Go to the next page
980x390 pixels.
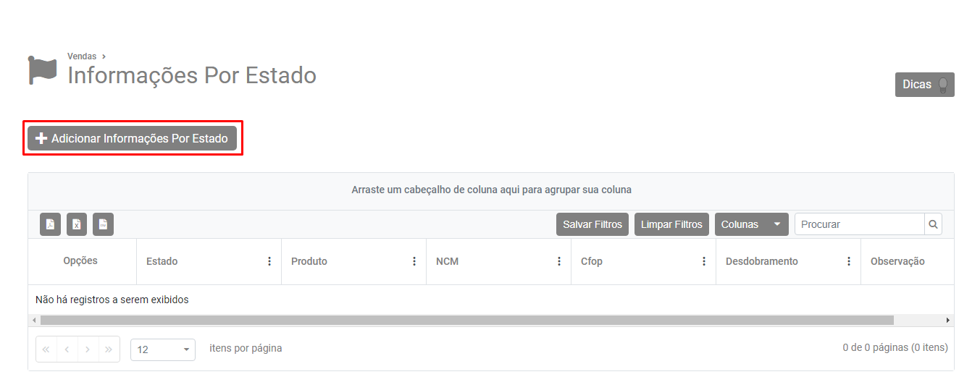point(88,349)
